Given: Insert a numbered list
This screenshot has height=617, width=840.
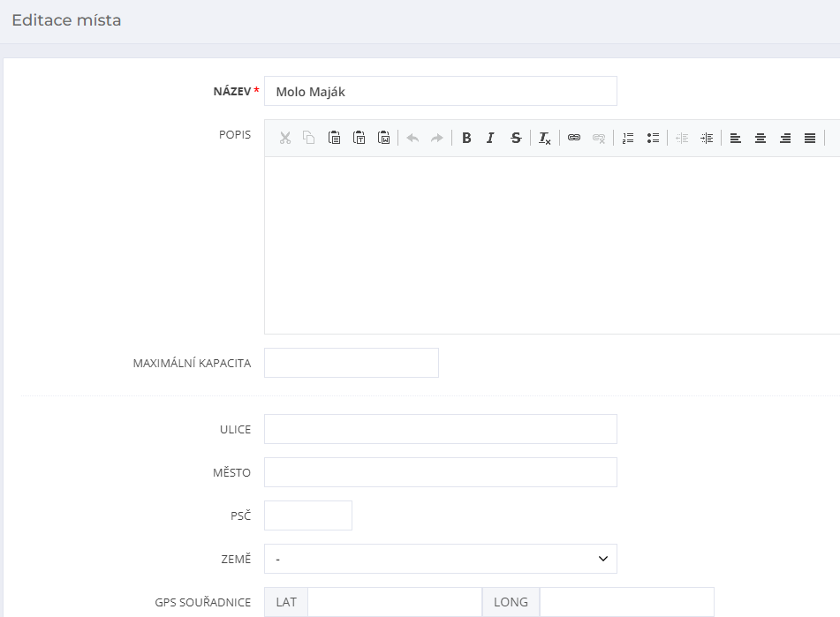Looking at the screenshot, I should [x=628, y=138].
